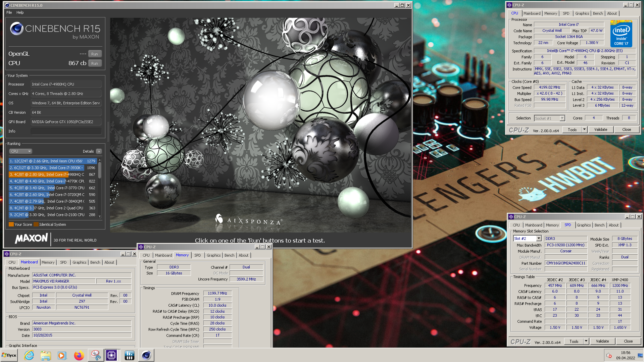Open CPU tab in the CPU-Z Memory window
This screenshot has width=644, height=362.
[x=146, y=255]
